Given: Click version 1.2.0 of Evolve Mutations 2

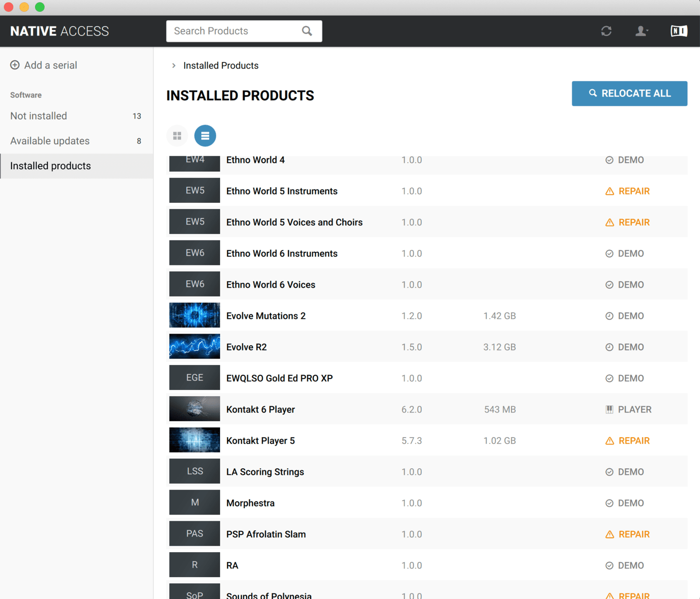Looking at the screenshot, I should [412, 316].
